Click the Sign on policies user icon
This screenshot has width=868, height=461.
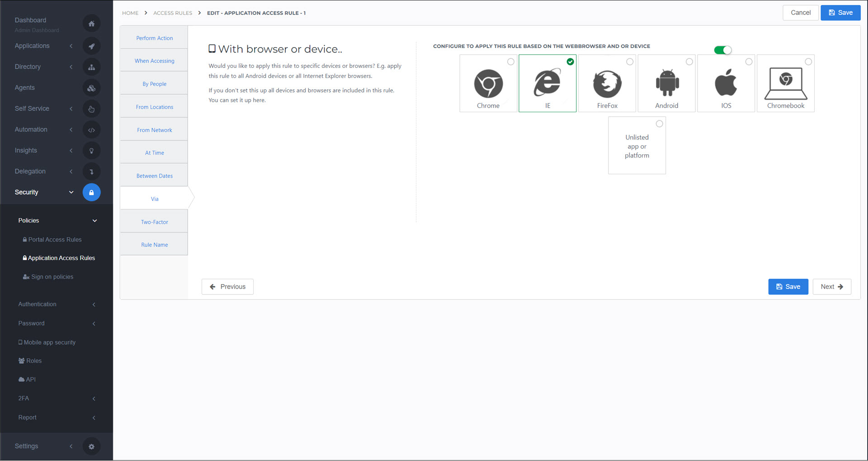click(26, 277)
